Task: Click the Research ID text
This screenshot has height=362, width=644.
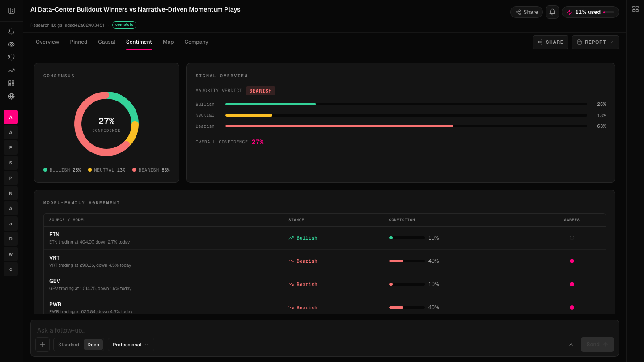Action: pyautogui.click(x=67, y=25)
